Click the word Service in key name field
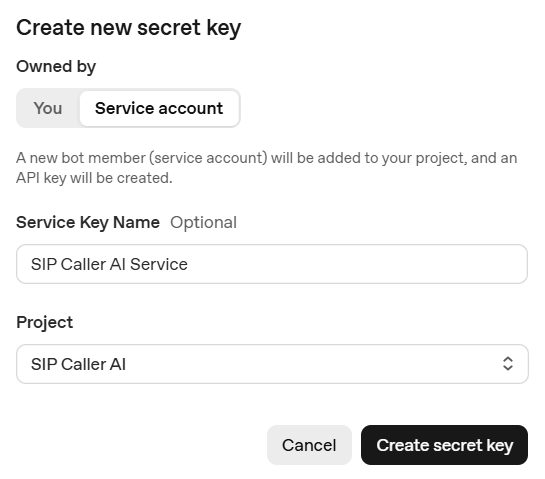Screen dimensions: 545x479 (x=159, y=264)
